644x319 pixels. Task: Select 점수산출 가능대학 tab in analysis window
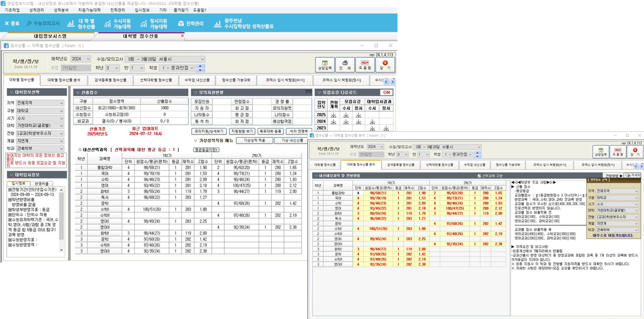tap(508, 165)
